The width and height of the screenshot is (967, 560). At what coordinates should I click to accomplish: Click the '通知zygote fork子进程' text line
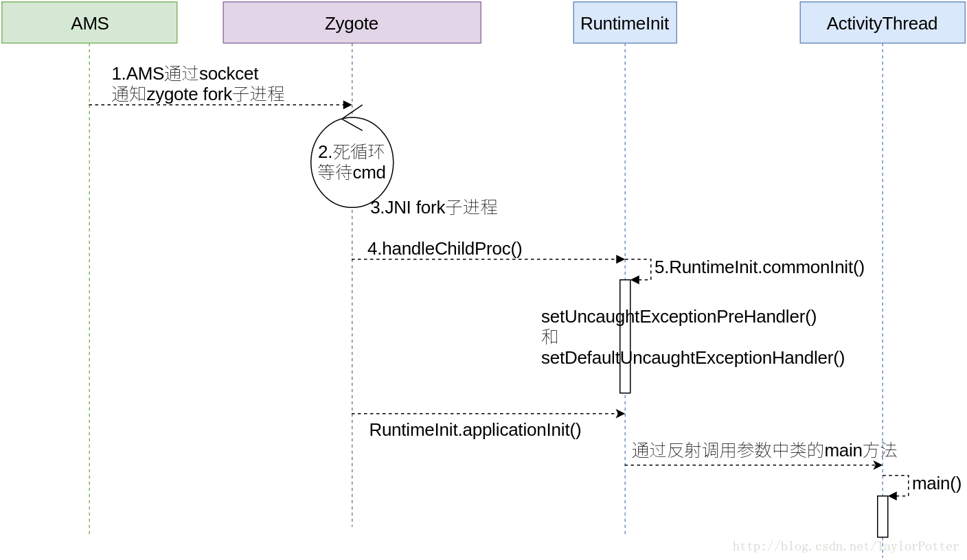(198, 94)
